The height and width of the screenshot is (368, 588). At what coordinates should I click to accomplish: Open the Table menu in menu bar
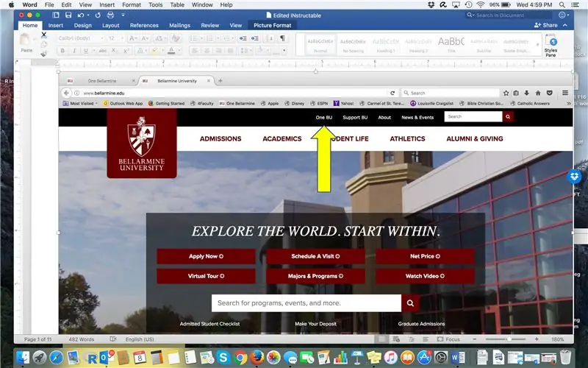(x=177, y=5)
